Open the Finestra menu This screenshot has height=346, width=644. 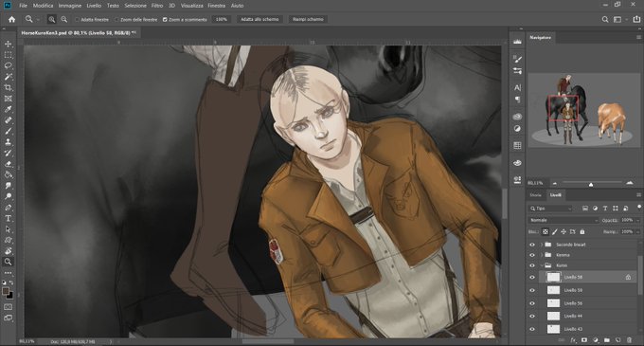(217, 6)
